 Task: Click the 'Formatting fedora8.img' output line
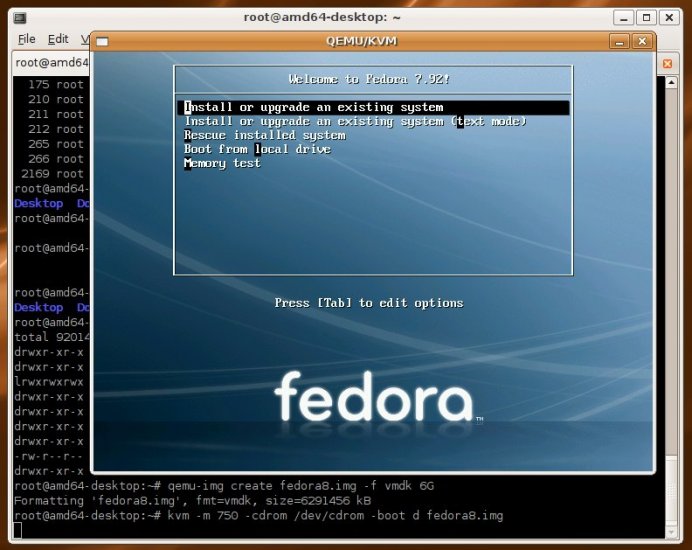point(192,501)
